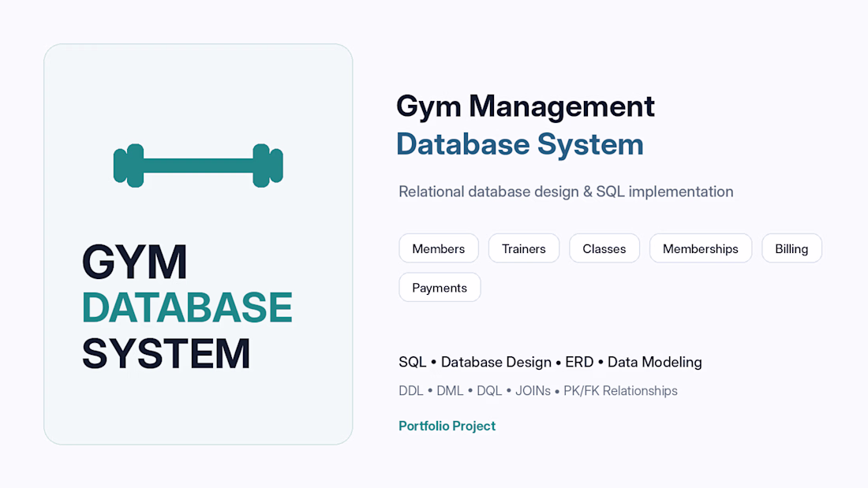The width and height of the screenshot is (868, 488).
Task: Click the teal 'DATABASE' word in the logo card
Action: 187,307
